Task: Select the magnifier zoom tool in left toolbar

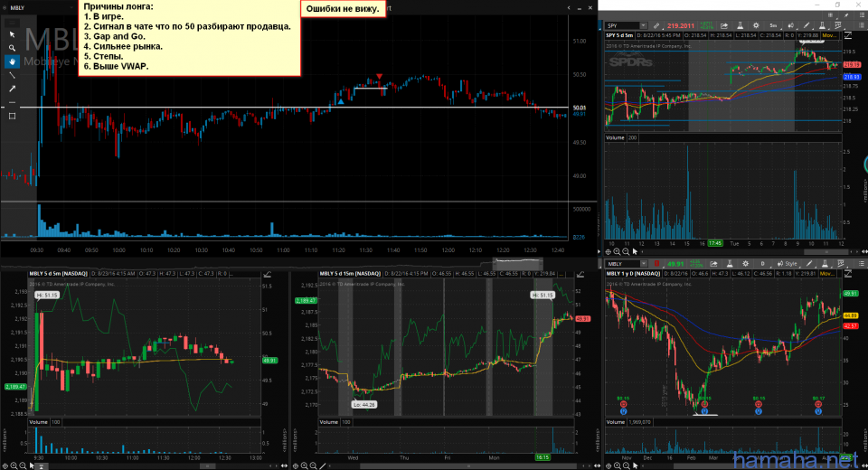Action: point(12,48)
